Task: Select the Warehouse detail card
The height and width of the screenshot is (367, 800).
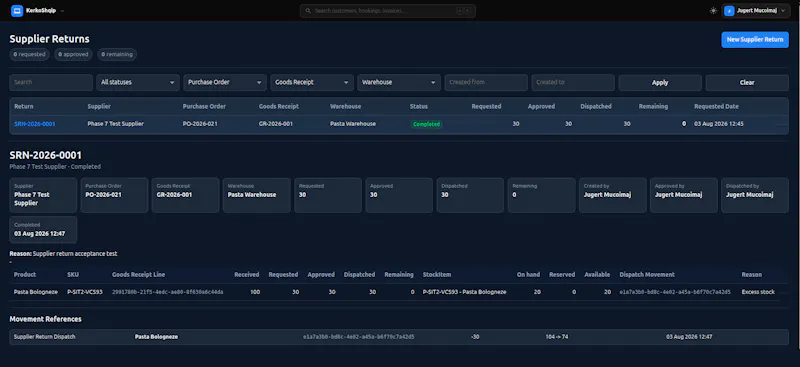Action: [x=257, y=195]
